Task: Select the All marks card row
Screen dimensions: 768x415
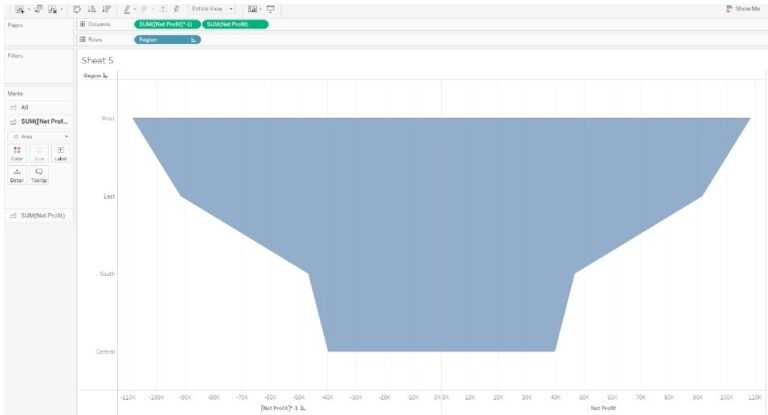Action: [39, 107]
